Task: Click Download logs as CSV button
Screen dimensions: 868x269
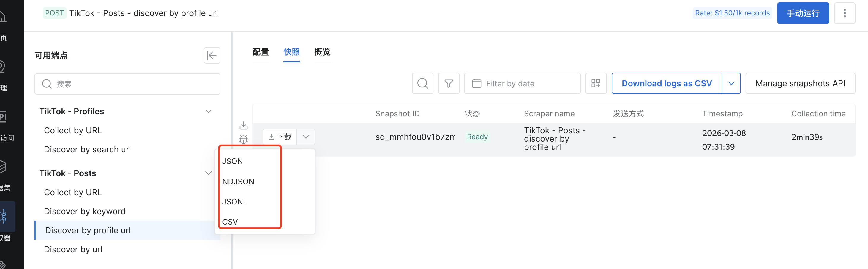Action: coord(667,83)
